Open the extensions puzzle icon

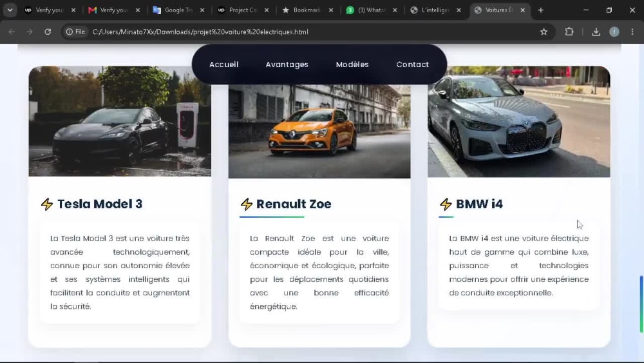tap(569, 32)
